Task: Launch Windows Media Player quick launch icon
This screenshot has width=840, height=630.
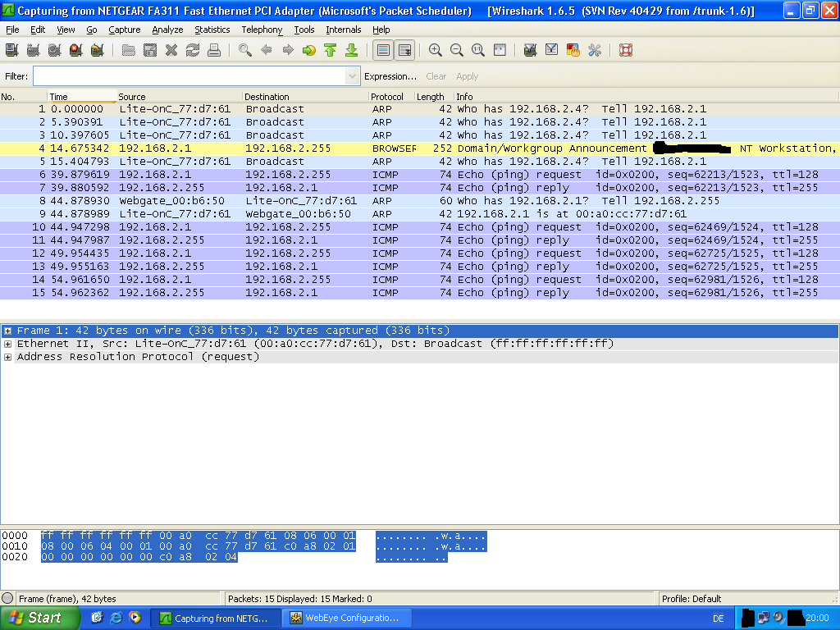Action: click(x=135, y=617)
